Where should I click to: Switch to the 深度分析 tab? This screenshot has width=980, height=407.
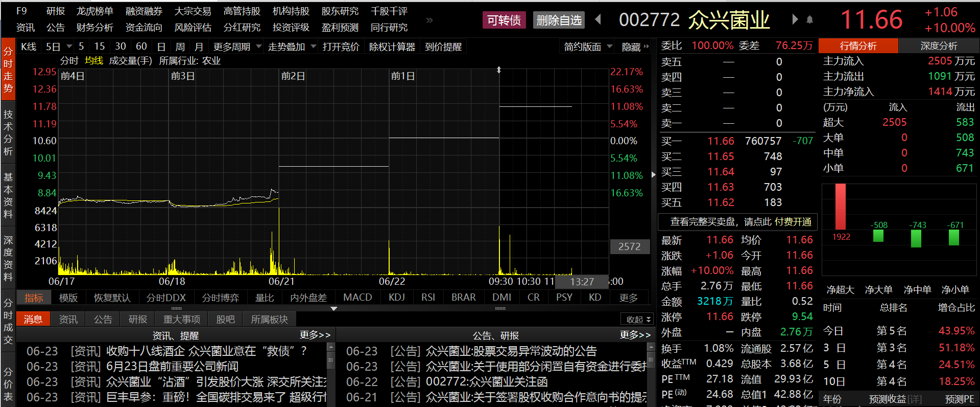coord(939,46)
